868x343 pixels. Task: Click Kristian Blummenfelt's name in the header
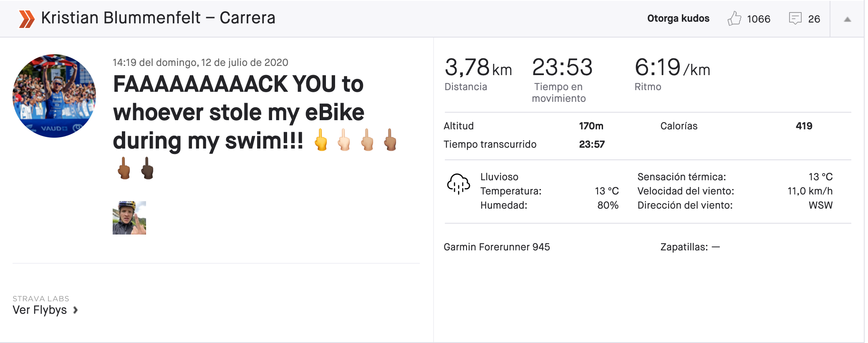tap(121, 18)
